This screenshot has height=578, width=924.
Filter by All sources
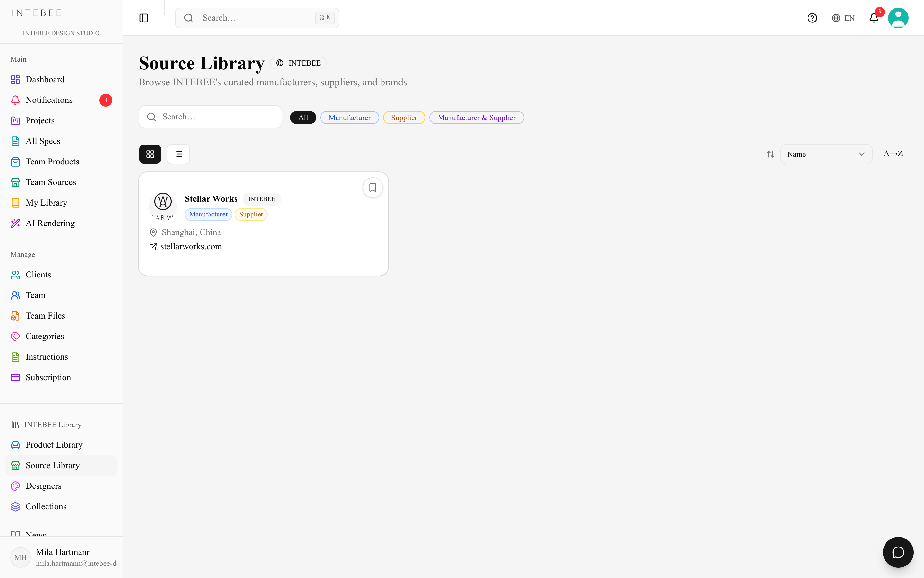click(303, 117)
